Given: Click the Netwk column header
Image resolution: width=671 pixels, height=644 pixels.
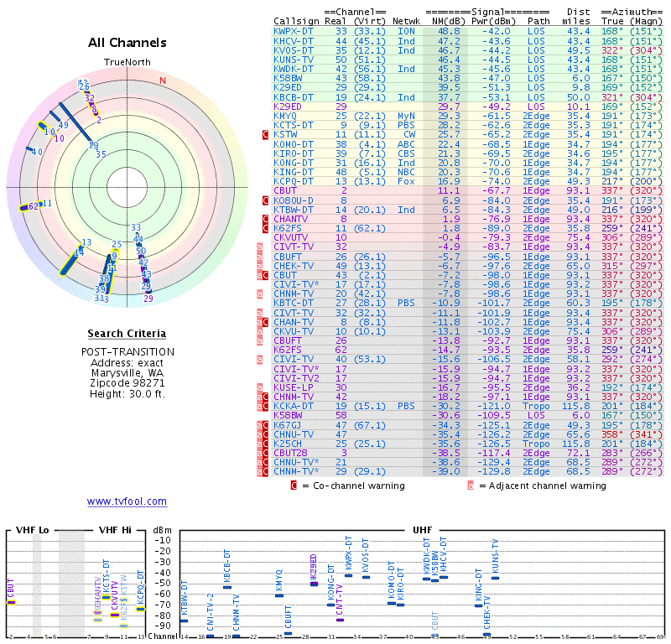Looking at the screenshot, I should coord(407,21).
